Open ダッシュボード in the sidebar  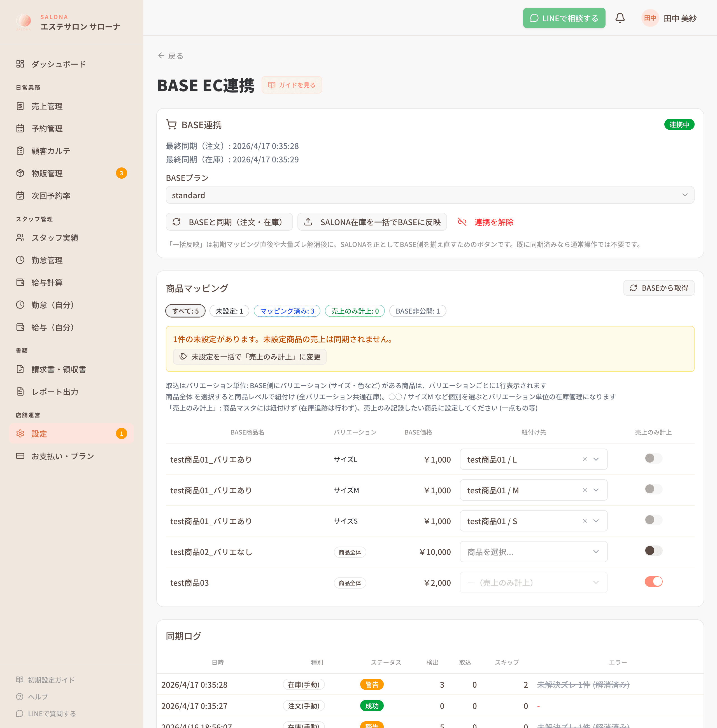point(71,64)
